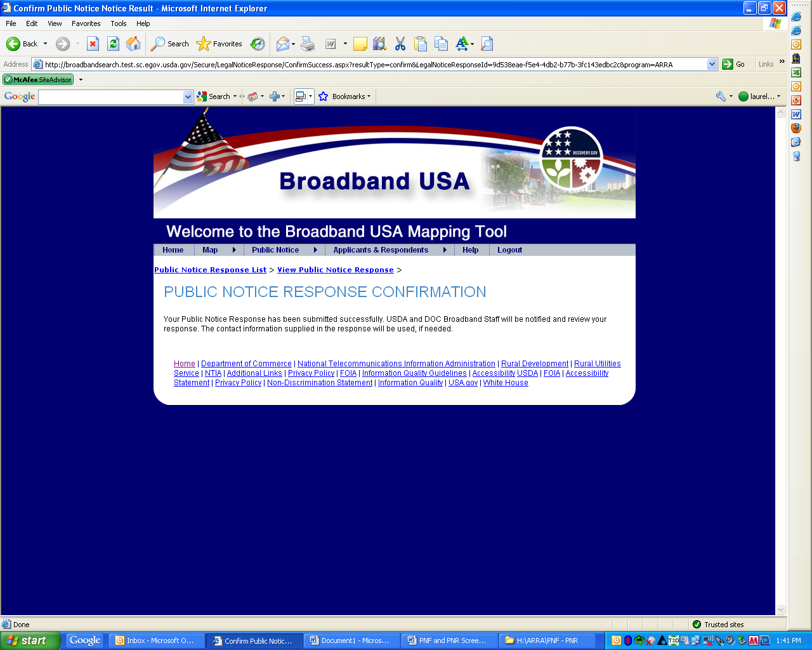The width and height of the screenshot is (812, 650).
Task: Refresh the page with the Refresh icon
Action: (x=113, y=44)
